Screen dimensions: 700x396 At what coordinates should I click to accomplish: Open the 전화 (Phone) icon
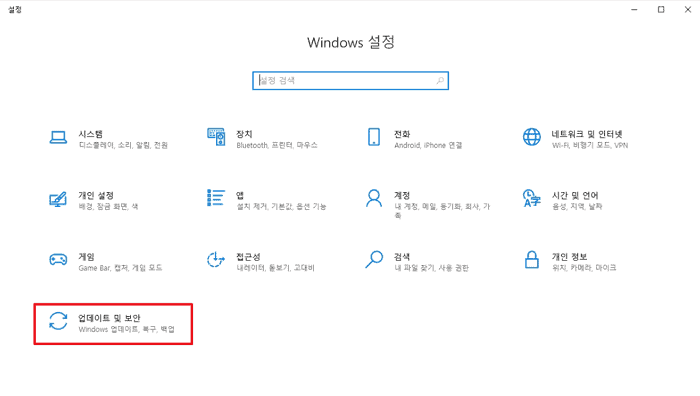pyautogui.click(x=374, y=137)
